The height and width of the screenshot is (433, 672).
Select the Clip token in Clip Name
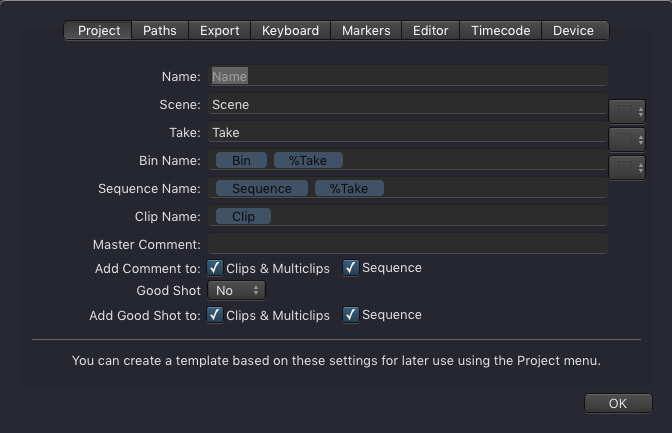pyautogui.click(x=243, y=216)
